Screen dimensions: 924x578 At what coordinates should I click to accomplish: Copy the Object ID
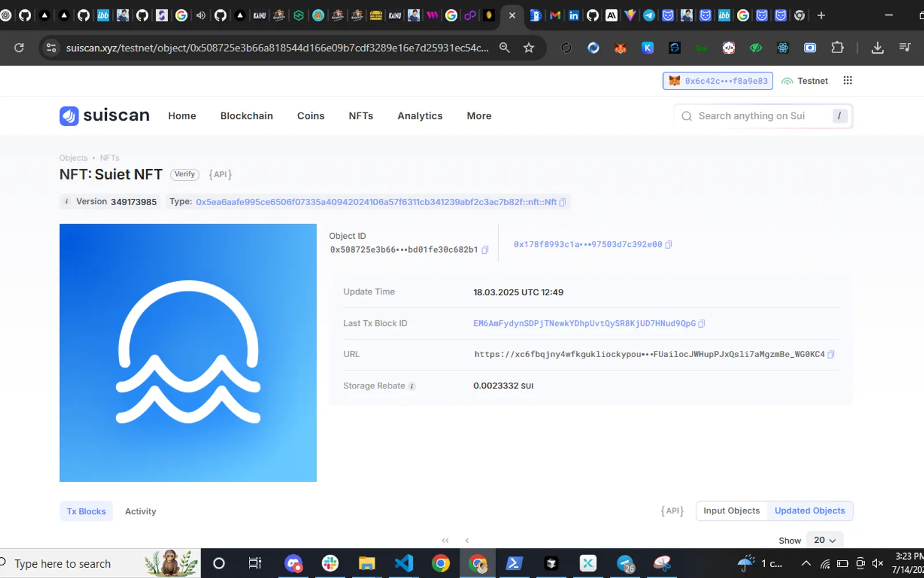(485, 250)
